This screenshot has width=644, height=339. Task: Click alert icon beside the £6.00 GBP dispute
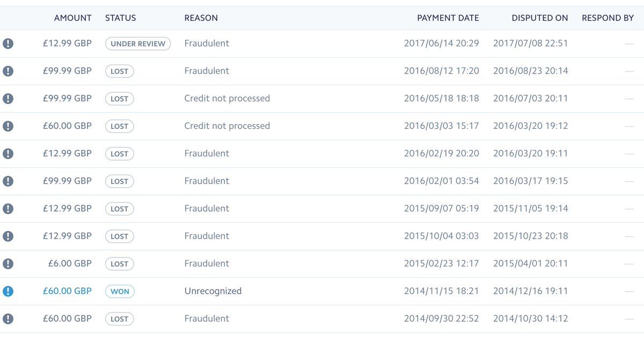[x=8, y=264]
